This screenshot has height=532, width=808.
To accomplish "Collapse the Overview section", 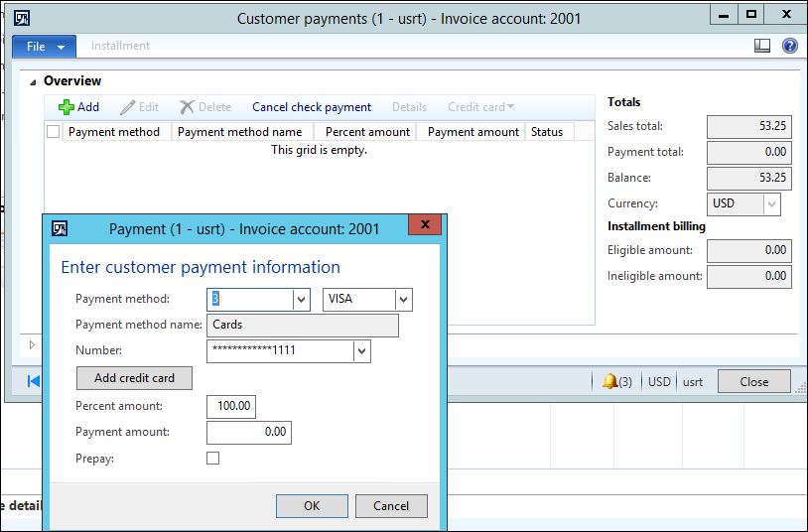I will (x=35, y=81).
